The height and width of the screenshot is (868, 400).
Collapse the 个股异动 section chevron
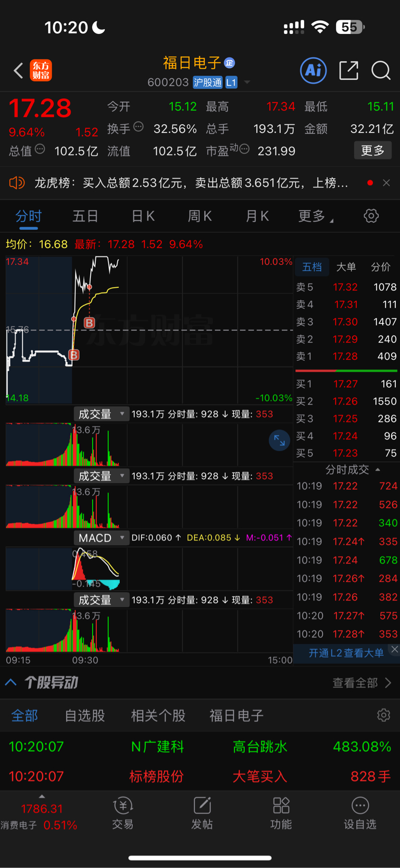tap(11, 682)
